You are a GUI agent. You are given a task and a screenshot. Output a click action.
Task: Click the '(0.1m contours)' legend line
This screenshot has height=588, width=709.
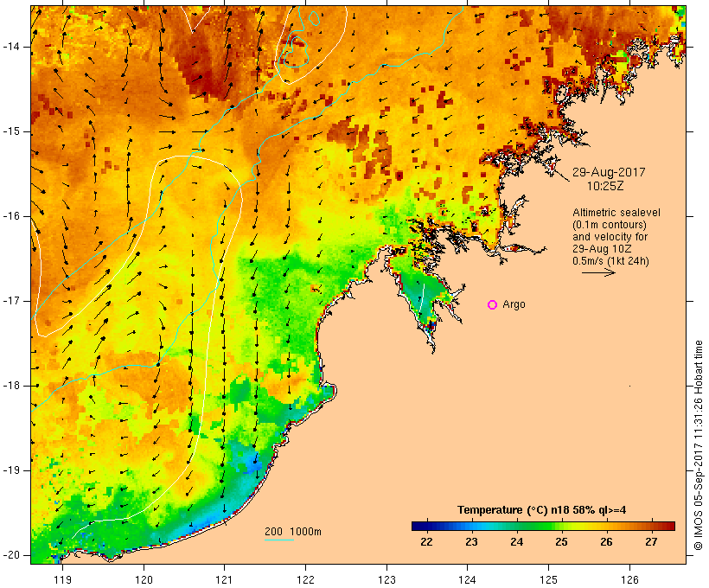(610, 225)
